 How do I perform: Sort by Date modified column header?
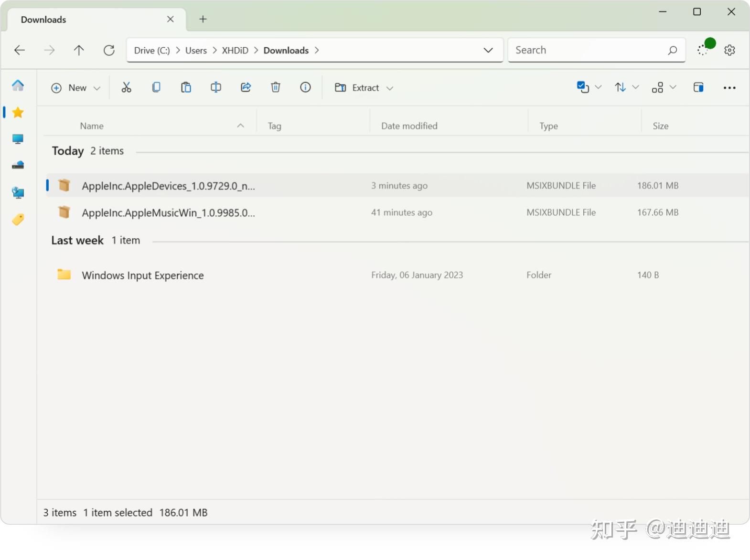coord(409,126)
